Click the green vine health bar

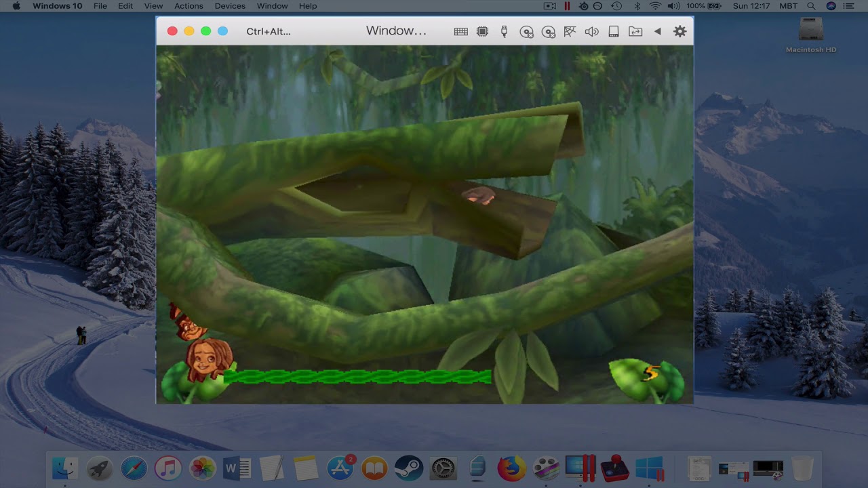[357, 377]
